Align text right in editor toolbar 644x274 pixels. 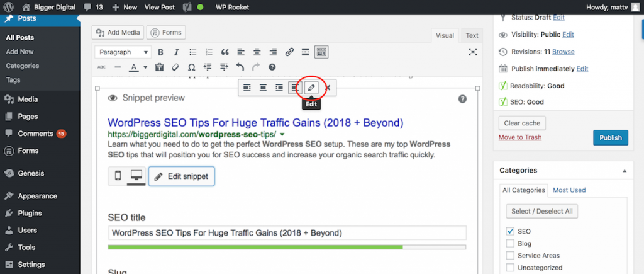[273, 52]
